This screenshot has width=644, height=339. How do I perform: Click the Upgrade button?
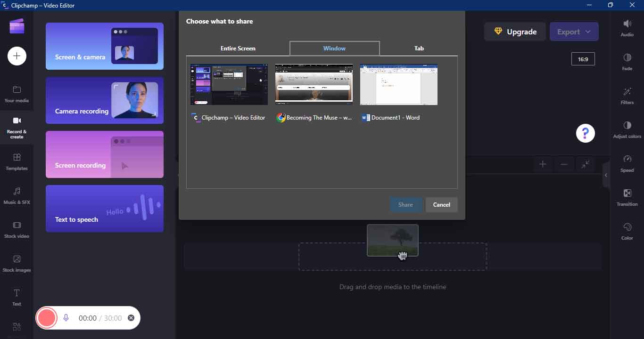coord(515,32)
